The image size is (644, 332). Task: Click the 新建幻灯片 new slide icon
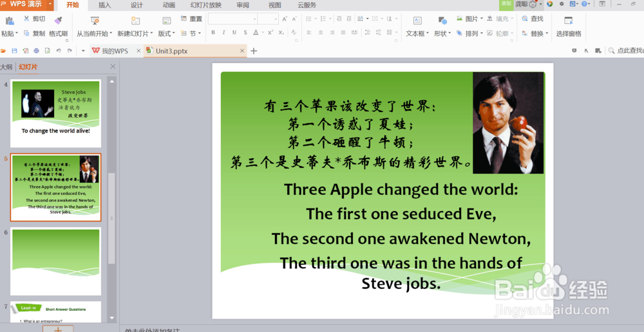[135, 21]
